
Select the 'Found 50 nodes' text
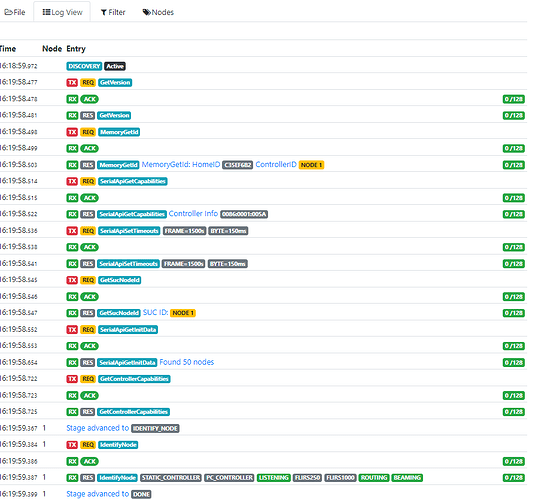click(x=187, y=362)
